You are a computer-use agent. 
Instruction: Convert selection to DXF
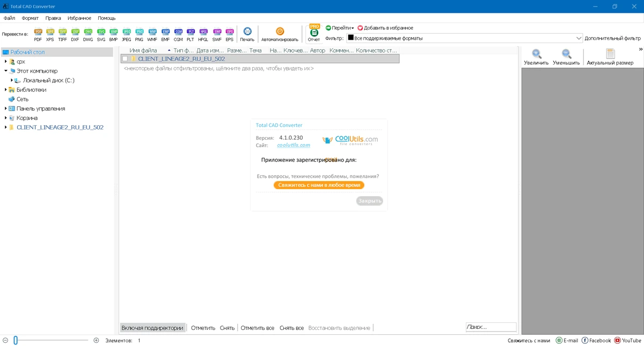click(x=75, y=34)
